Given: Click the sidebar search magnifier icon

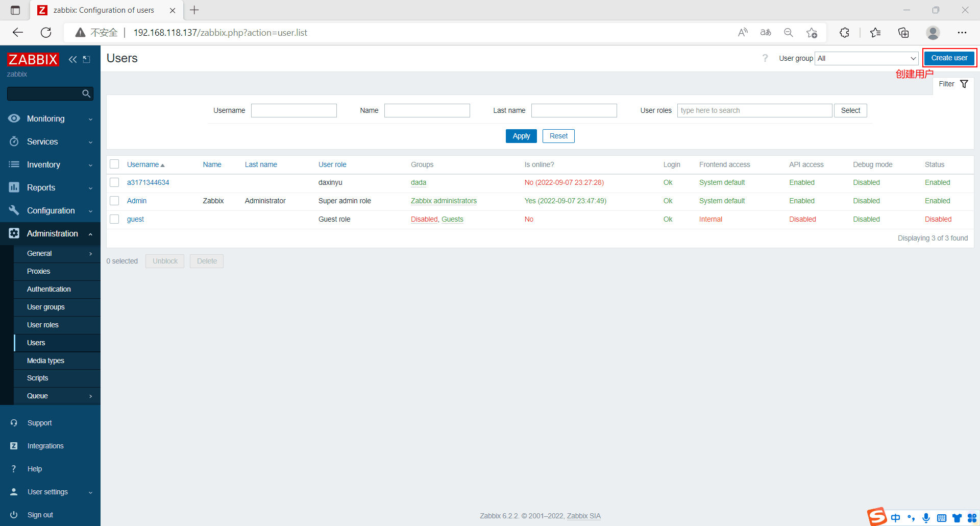Looking at the screenshot, I should [x=86, y=93].
